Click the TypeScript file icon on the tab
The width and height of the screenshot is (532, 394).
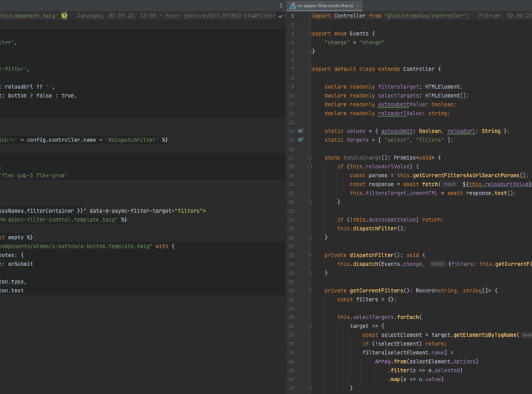click(x=292, y=5)
